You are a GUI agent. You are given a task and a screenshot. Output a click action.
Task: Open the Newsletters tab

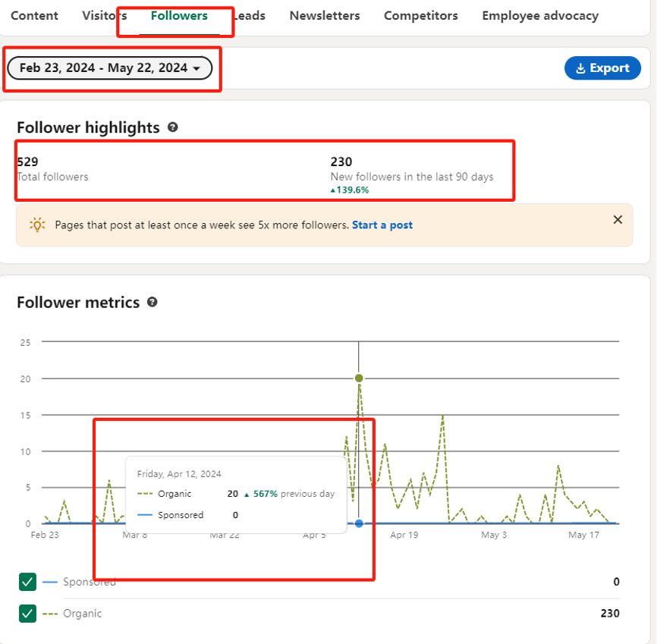pyautogui.click(x=325, y=16)
